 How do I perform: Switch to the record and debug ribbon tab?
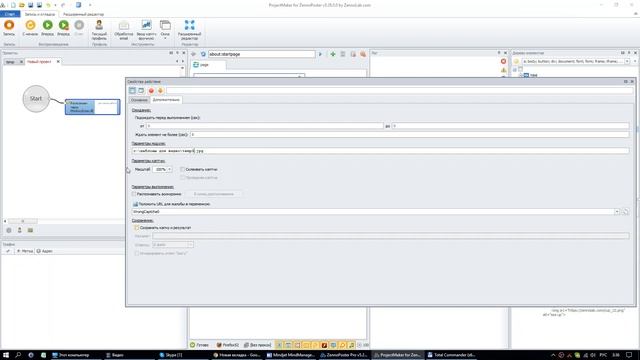40,14
